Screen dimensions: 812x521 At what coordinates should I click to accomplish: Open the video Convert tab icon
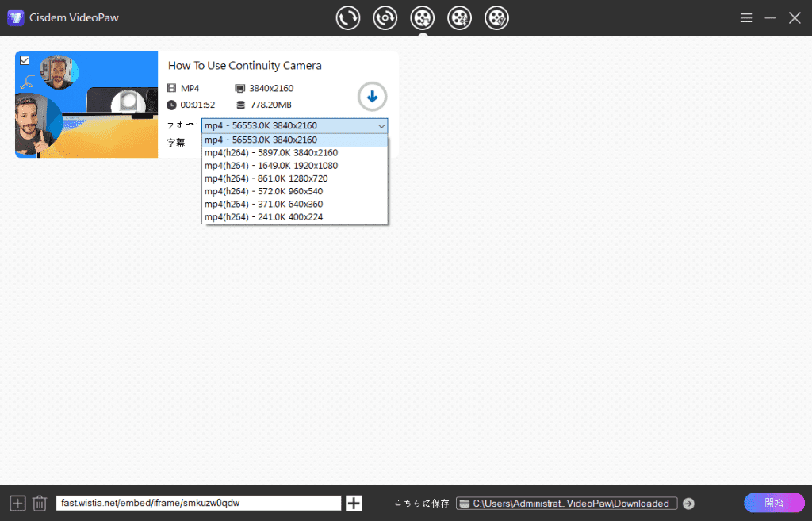tap(348, 17)
